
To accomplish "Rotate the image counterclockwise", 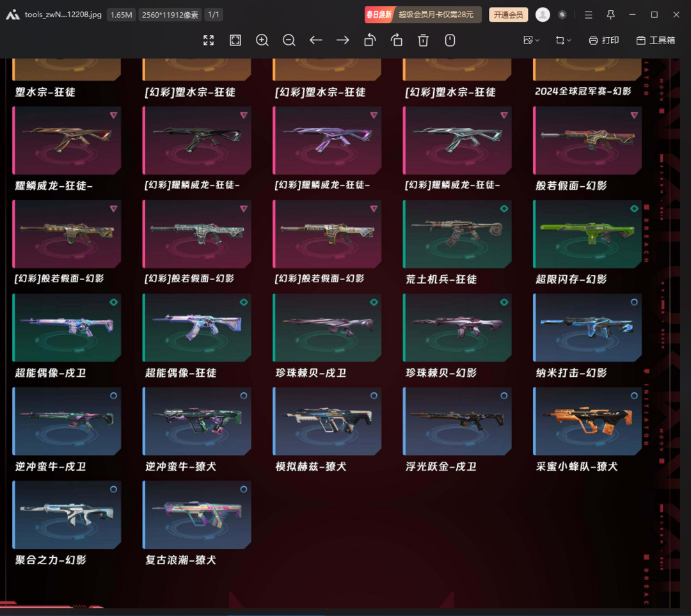I will pyautogui.click(x=370, y=40).
